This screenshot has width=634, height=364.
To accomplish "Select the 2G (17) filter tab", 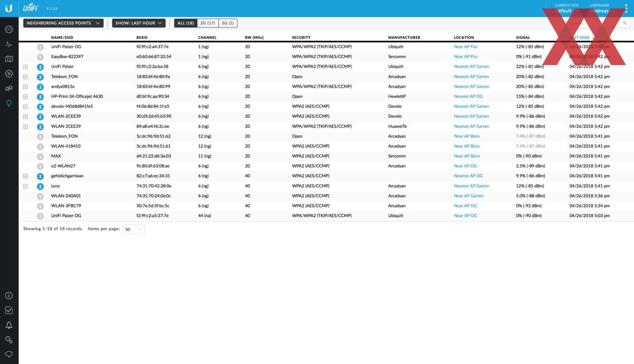I will pos(207,23).
